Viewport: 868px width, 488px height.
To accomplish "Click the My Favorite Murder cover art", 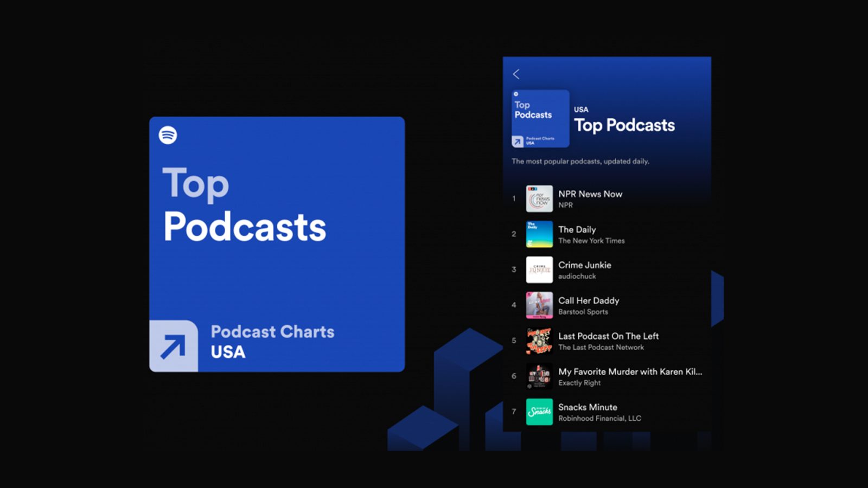I will (x=539, y=377).
